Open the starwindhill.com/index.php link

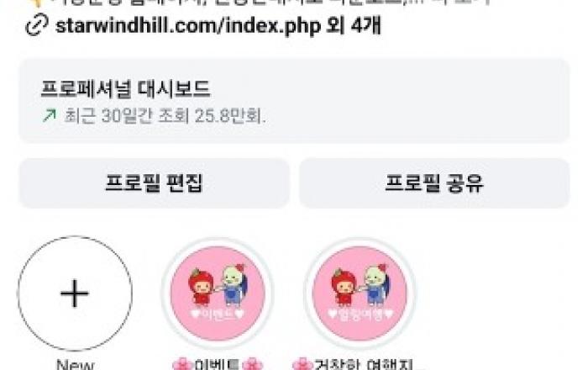(188, 26)
